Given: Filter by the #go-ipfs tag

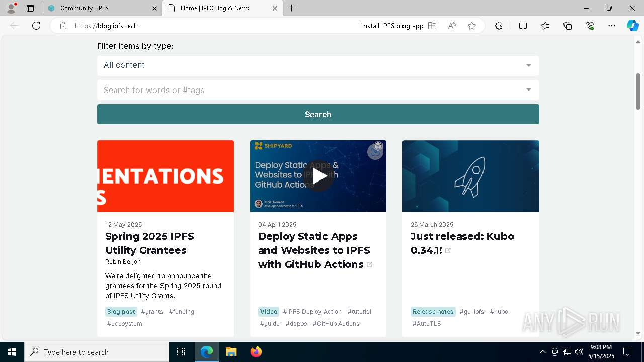Looking at the screenshot, I should coord(472,312).
